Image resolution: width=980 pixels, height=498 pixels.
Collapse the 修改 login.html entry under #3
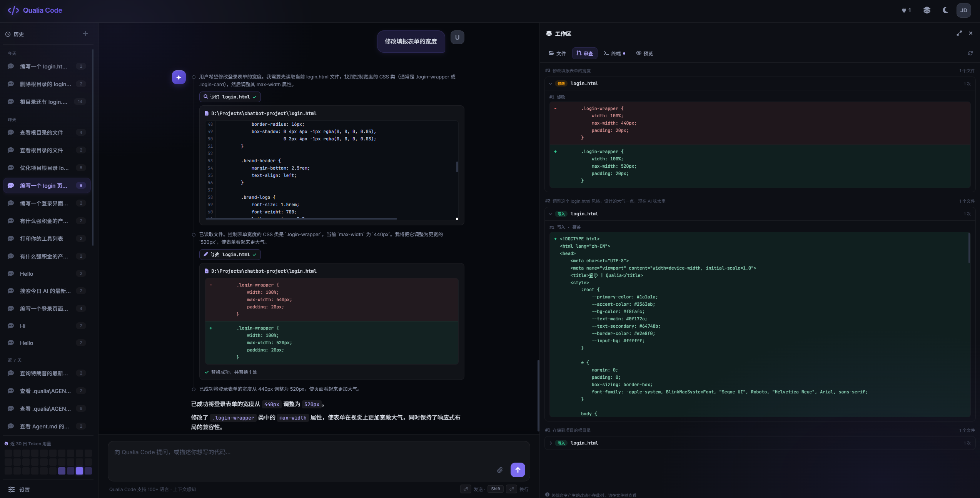551,83
